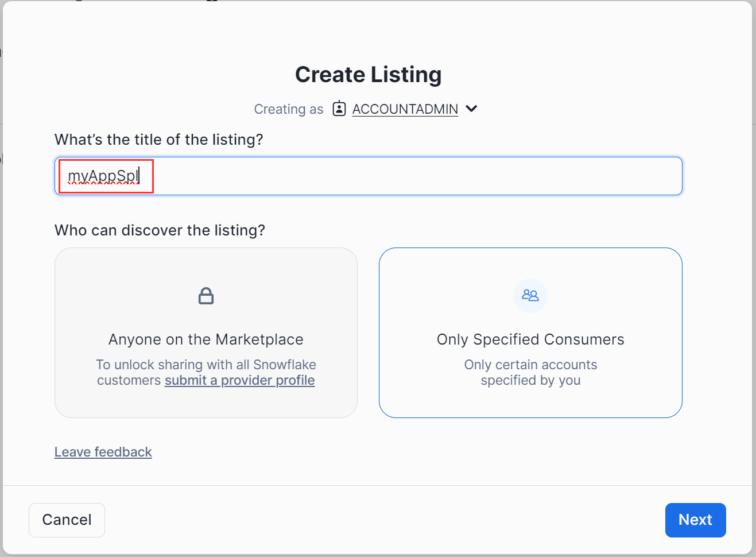This screenshot has width=756, height=557.
Task: Click the "Only Specified Consumers" heading text
Action: click(530, 339)
